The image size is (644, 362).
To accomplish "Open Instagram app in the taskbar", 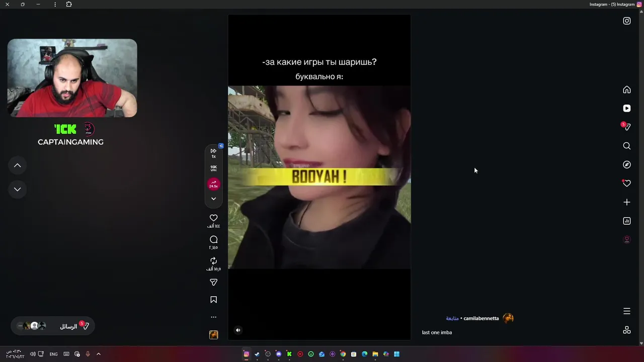I will click(246, 354).
